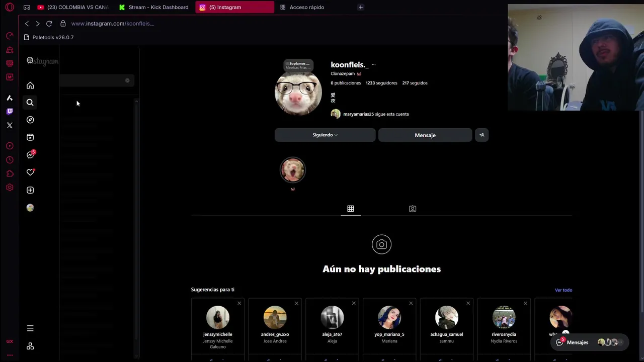
Task: Click similar accounts suggestion icon button
Action: (x=482, y=135)
